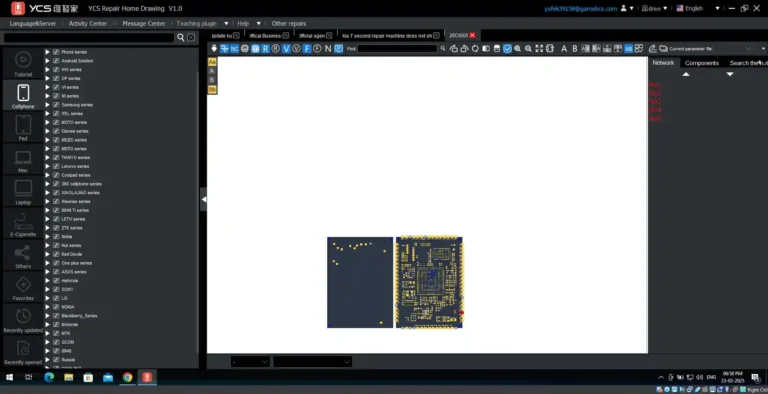This screenshot has height=394, width=768.
Task: Toggle the circled R filter button
Action: tap(276, 49)
